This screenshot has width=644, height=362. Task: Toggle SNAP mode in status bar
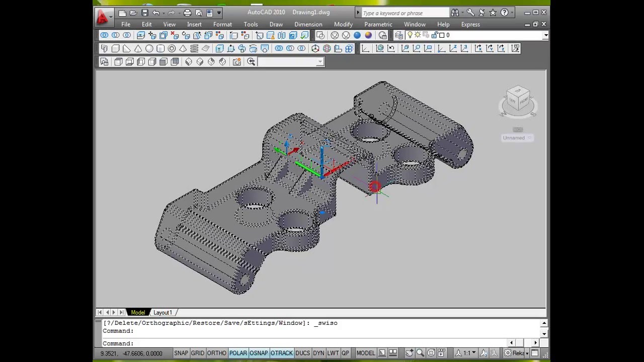tap(181, 353)
